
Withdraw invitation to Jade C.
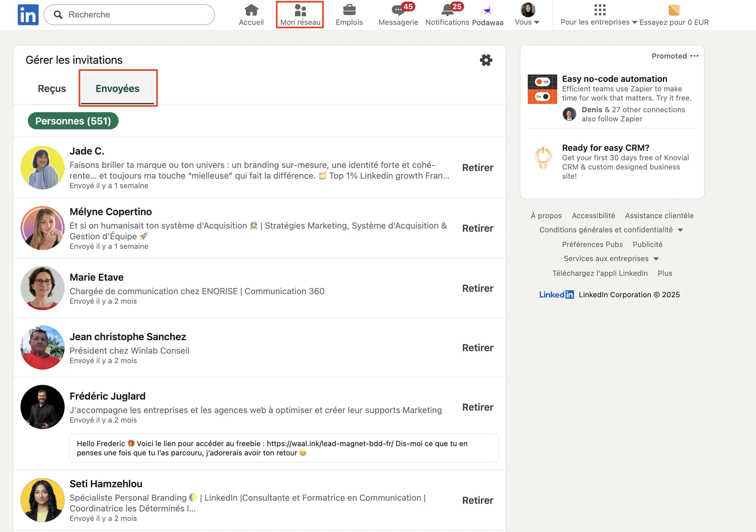point(478,168)
